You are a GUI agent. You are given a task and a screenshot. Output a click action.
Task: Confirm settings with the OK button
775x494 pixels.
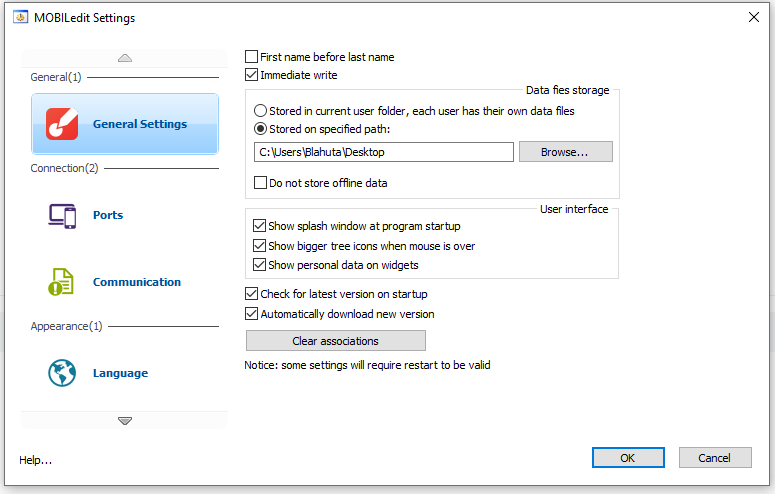click(x=628, y=458)
